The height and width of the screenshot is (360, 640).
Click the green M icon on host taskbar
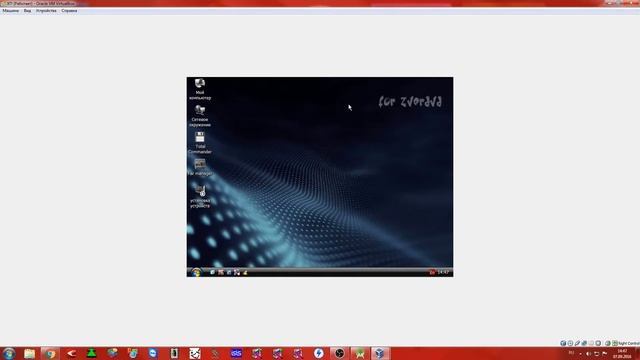point(360,353)
